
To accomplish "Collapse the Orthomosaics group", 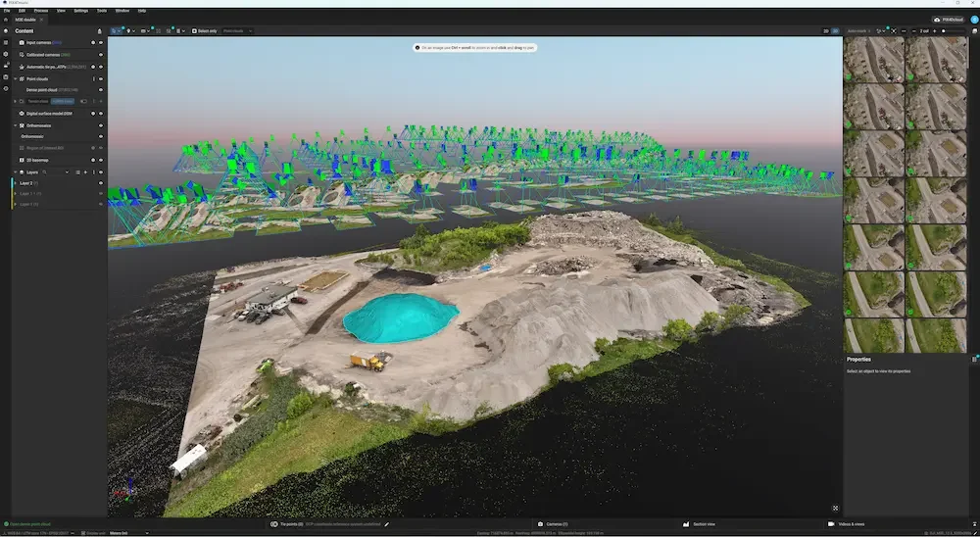I will (x=15, y=125).
